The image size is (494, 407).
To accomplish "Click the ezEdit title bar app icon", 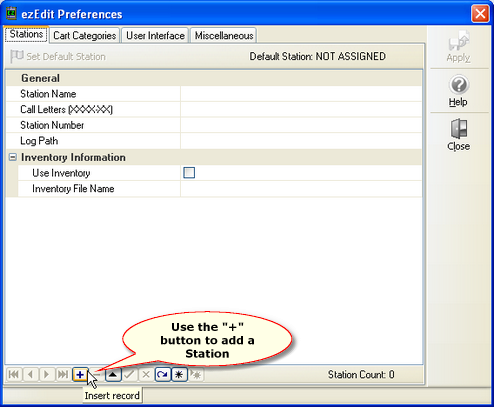I will pyautogui.click(x=12, y=13).
